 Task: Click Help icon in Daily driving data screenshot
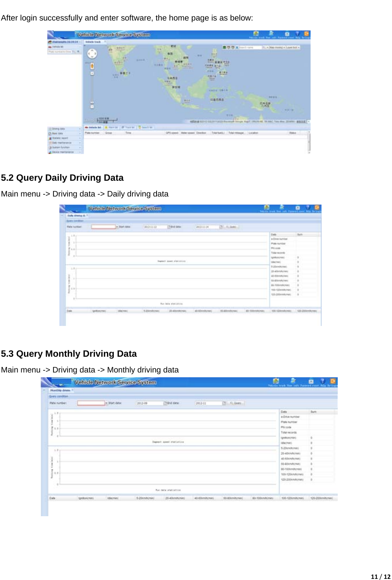(308, 208)
